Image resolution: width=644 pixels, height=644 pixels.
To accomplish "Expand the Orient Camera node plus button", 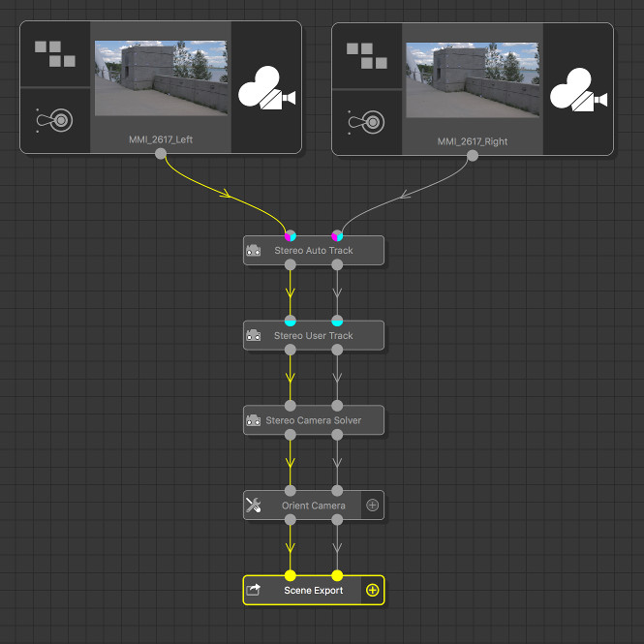I will click(373, 506).
